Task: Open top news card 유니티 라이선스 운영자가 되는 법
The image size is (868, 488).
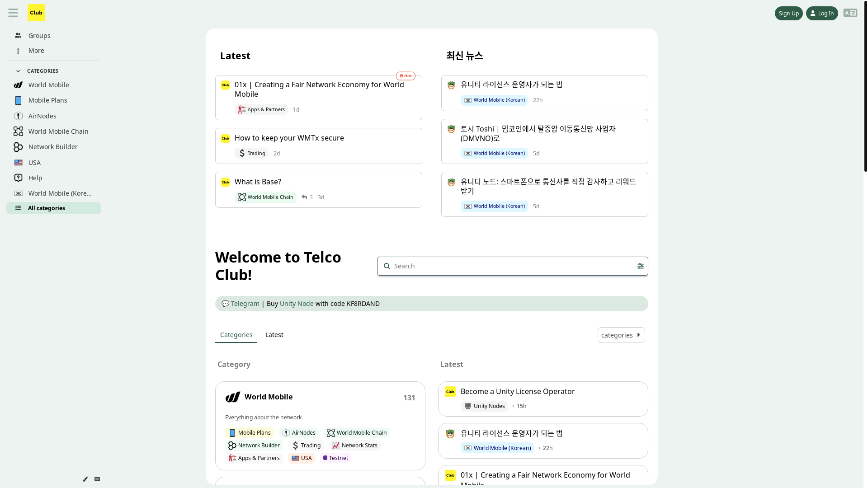Action: coord(512,84)
